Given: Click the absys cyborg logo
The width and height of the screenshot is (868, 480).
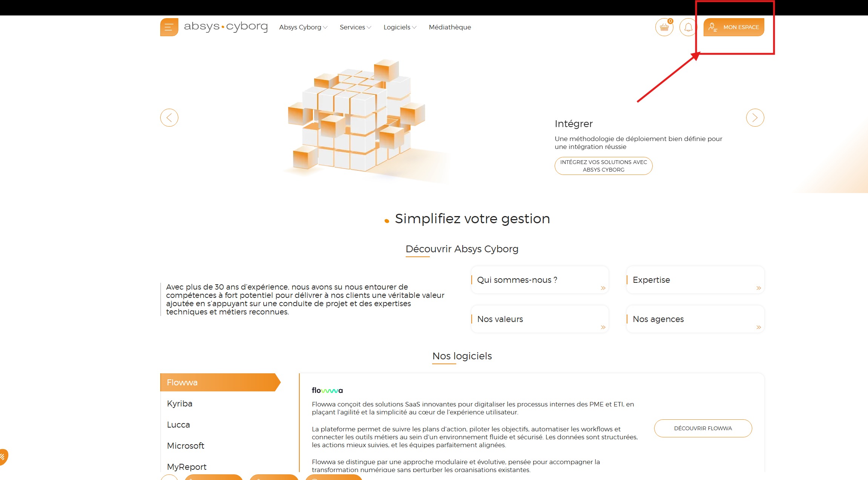Looking at the screenshot, I should coord(225,26).
